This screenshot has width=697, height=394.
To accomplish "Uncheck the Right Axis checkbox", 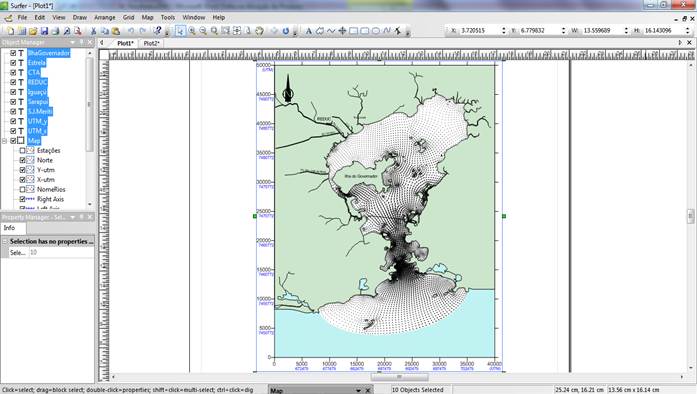I will coord(22,199).
